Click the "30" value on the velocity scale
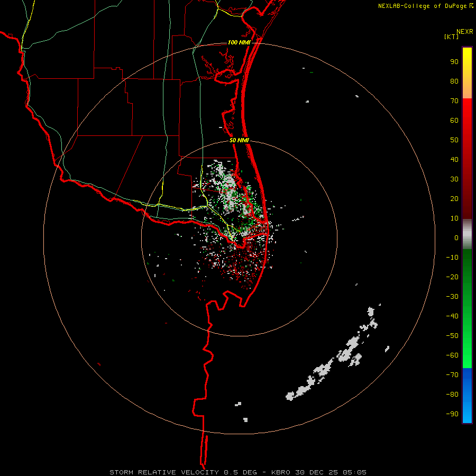The height and width of the screenshot is (476, 476). 454,179
